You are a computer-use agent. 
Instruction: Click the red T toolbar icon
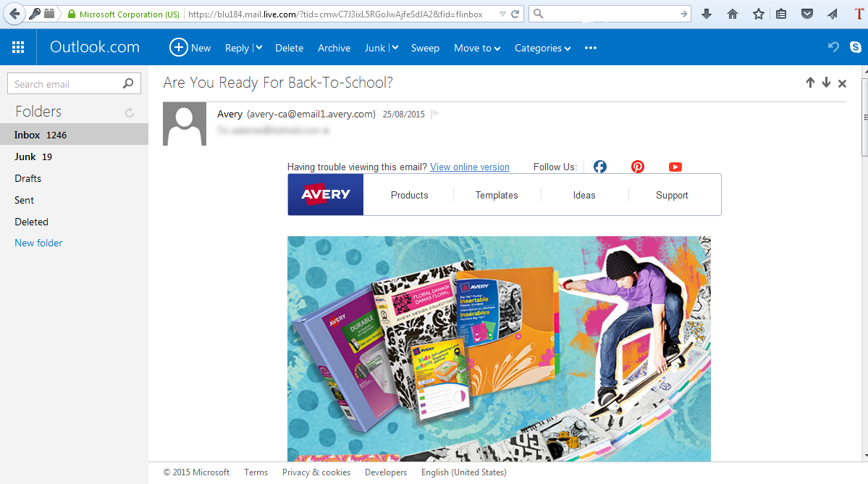[859, 14]
